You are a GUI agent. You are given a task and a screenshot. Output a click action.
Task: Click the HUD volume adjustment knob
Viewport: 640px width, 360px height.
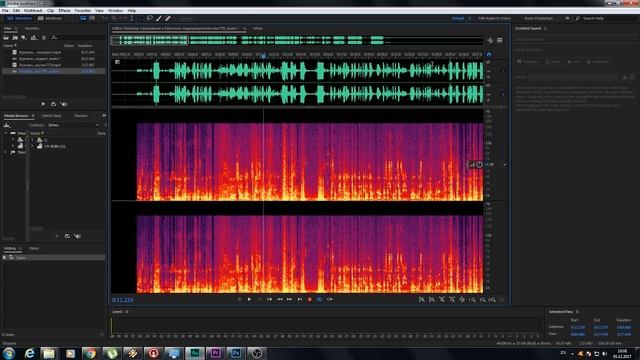click(x=479, y=164)
